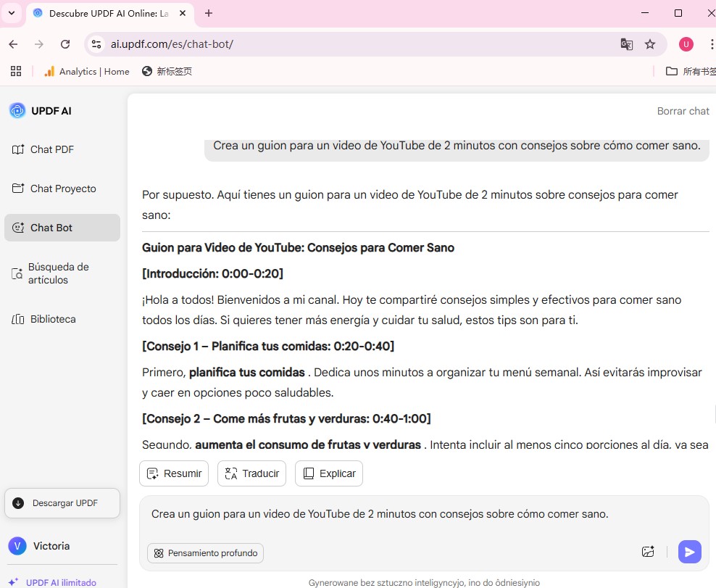Image resolution: width=716 pixels, height=588 pixels.
Task: Click heading 'Guion para Video de YouTube'
Action: coord(298,248)
